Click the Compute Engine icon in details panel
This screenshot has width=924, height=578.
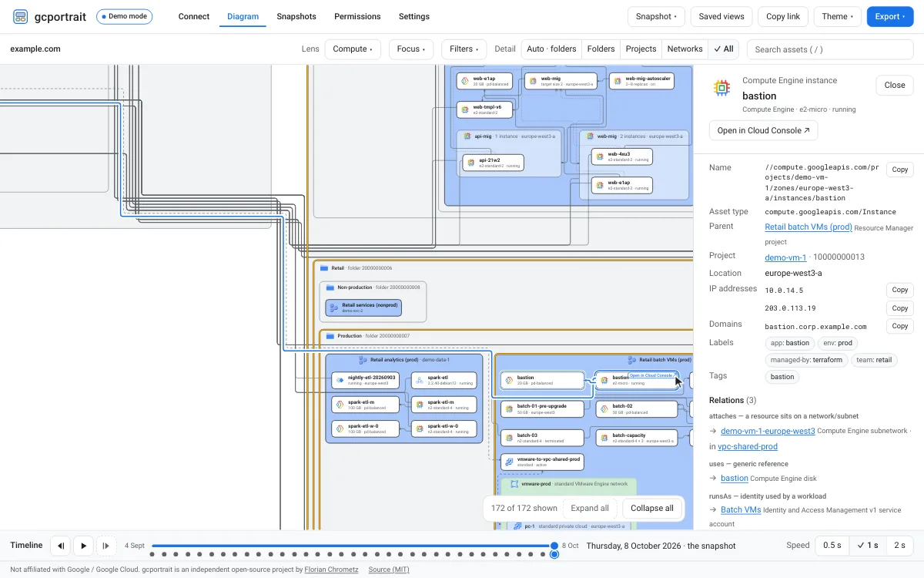[x=721, y=87]
